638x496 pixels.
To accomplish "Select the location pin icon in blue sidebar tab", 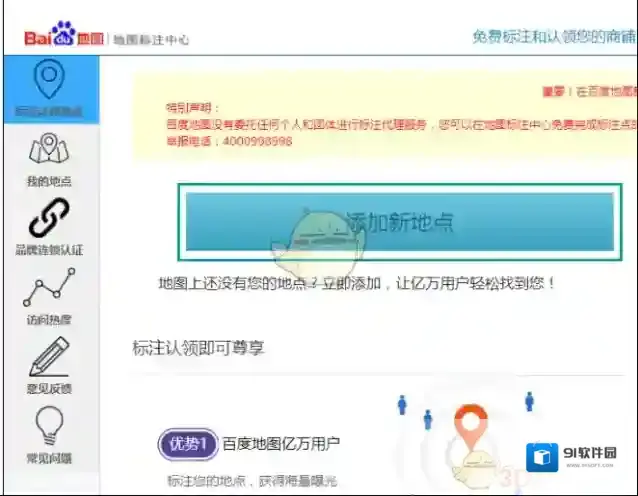I will [x=49, y=79].
